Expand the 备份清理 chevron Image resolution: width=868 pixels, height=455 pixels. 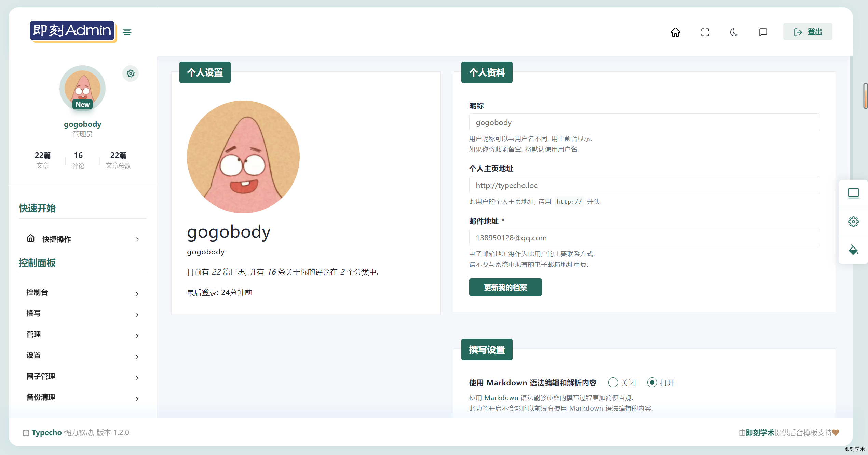[x=137, y=399]
